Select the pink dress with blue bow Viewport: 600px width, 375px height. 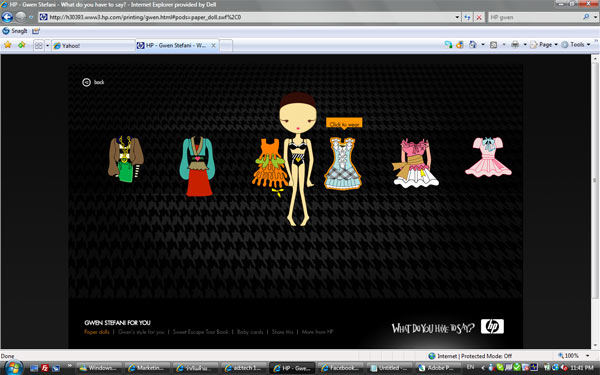[488, 157]
